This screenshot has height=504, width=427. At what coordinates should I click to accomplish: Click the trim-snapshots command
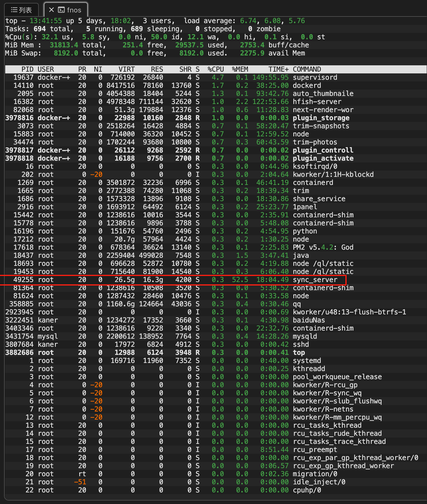321,126
